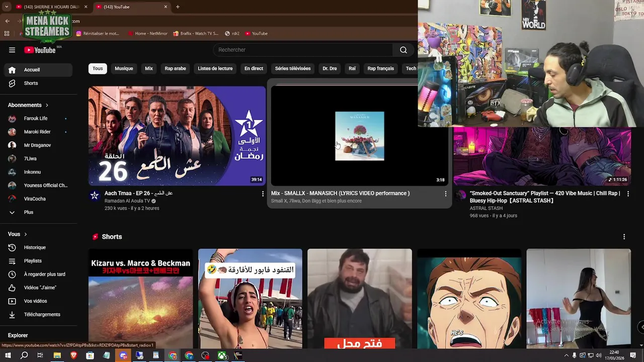
Task: Expand the Vous section chevron
Action: click(25, 234)
